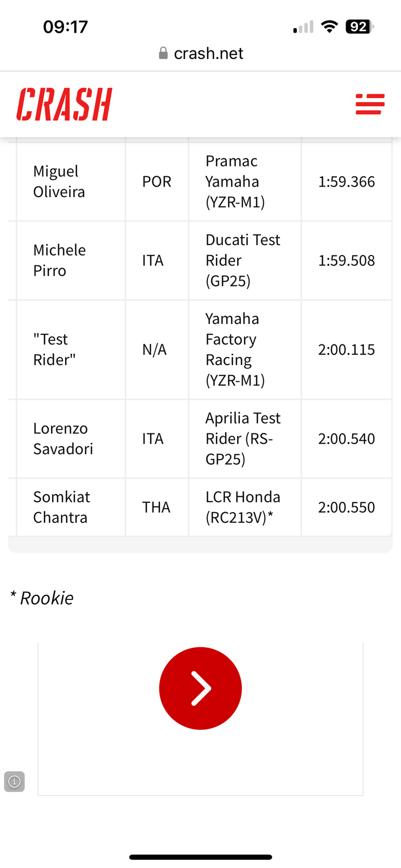The image size is (401, 868).
Task: Select Miguel Oliveira's name cell
Action: 71,182
